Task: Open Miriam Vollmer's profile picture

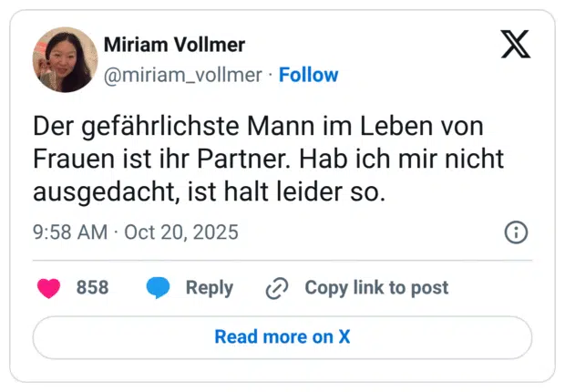Action: point(66,59)
